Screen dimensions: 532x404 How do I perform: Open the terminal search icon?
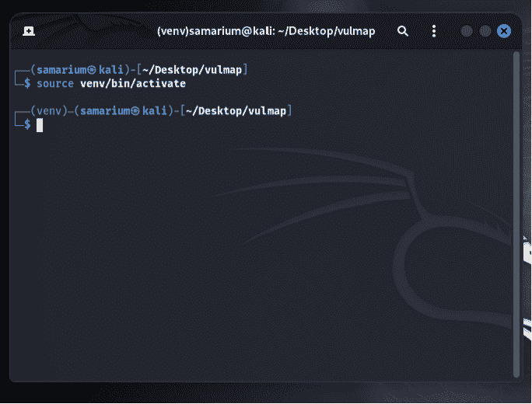pos(403,31)
